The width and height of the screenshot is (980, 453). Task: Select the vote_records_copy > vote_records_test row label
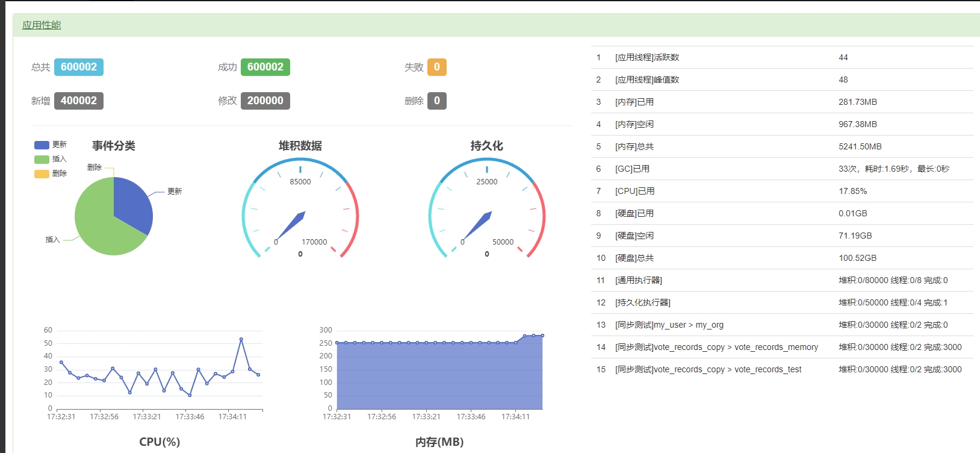[709, 369]
